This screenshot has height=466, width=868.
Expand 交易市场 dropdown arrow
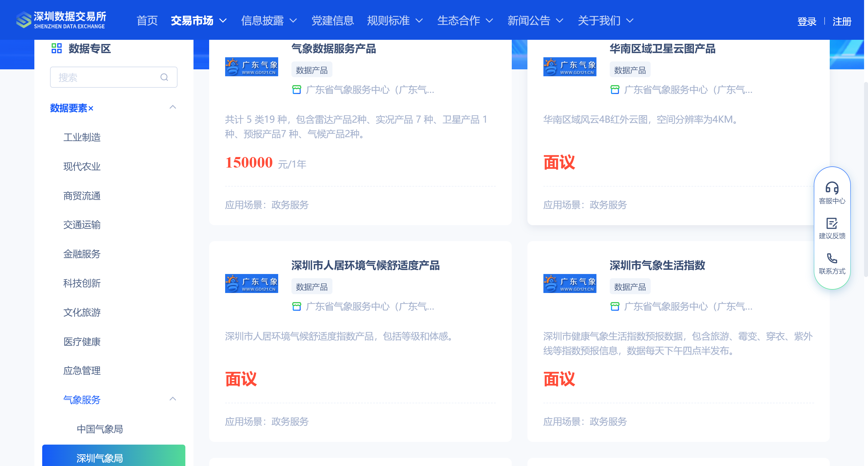click(223, 21)
